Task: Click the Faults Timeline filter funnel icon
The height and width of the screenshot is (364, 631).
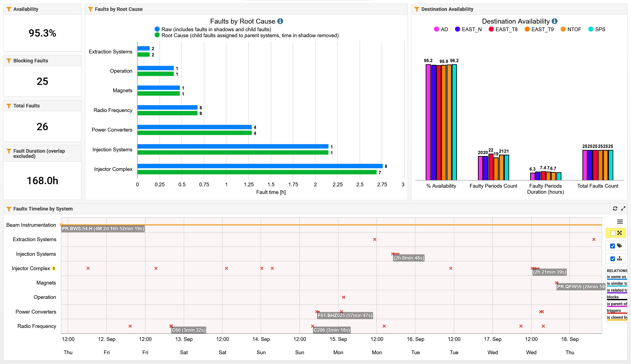Action: 9,209
